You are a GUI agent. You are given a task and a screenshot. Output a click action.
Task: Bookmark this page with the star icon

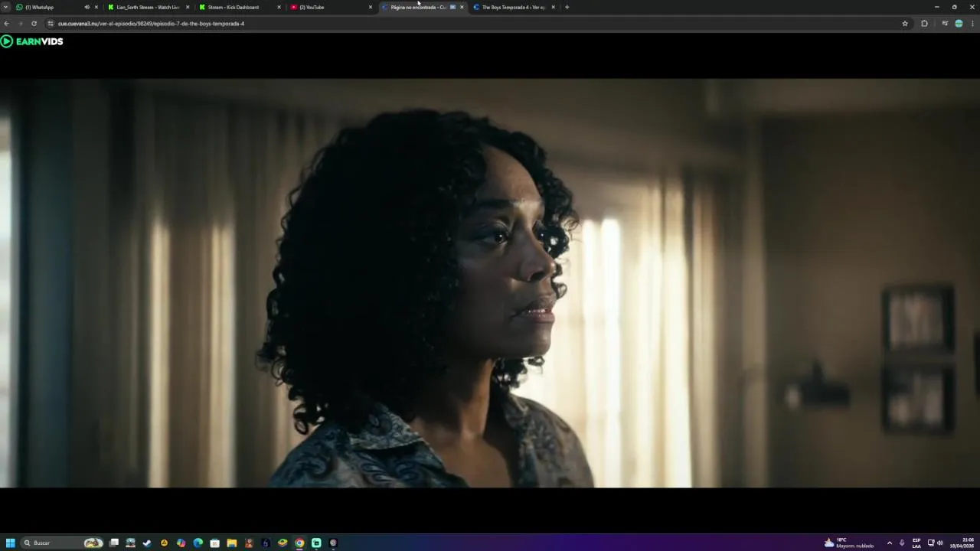click(905, 24)
